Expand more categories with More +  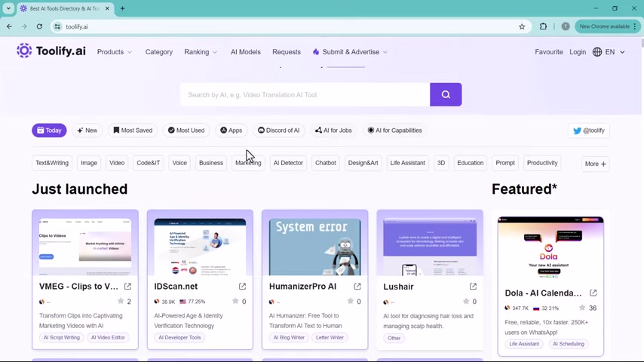pos(596,164)
